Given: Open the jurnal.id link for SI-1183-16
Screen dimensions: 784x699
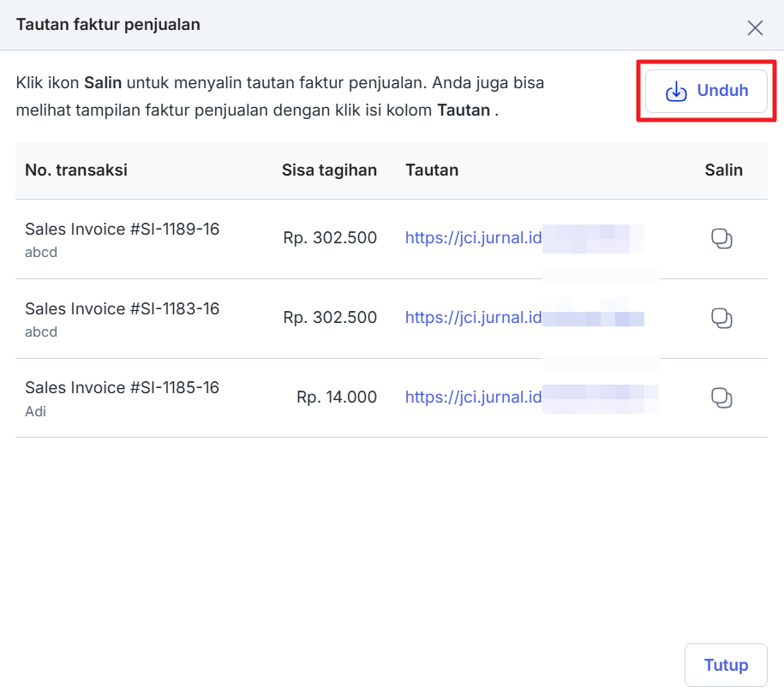Looking at the screenshot, I should tap(473, 318).
